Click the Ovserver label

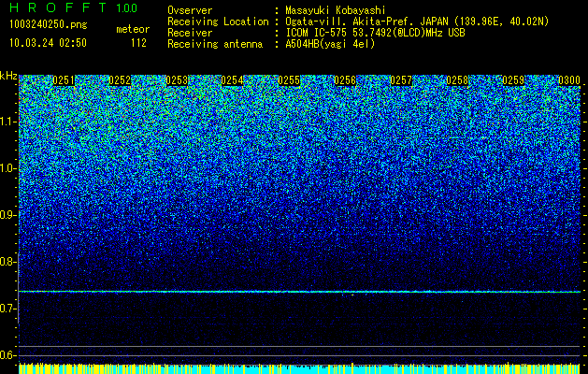tap(190, 10)
